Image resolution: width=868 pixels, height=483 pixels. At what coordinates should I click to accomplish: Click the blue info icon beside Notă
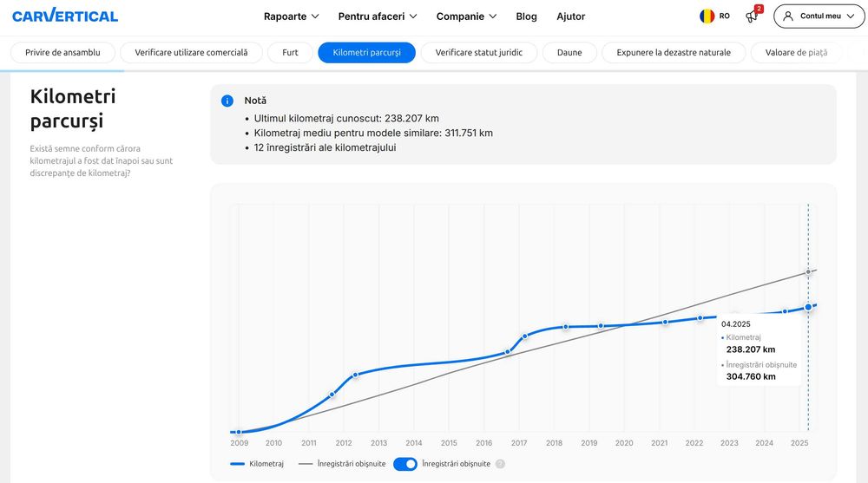pyautogui.click(x=227, y=101)
